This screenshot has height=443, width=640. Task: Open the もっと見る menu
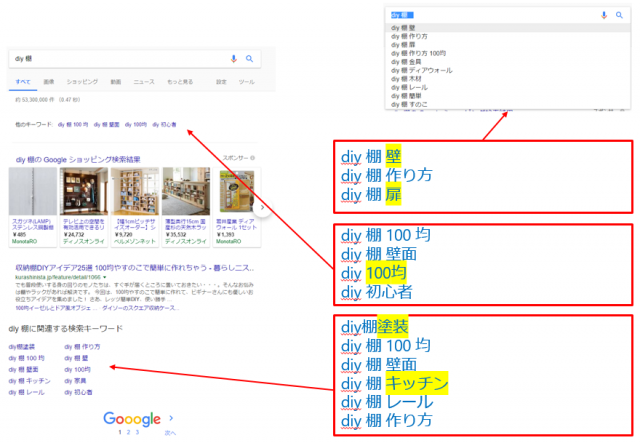(x=180, y=80)
